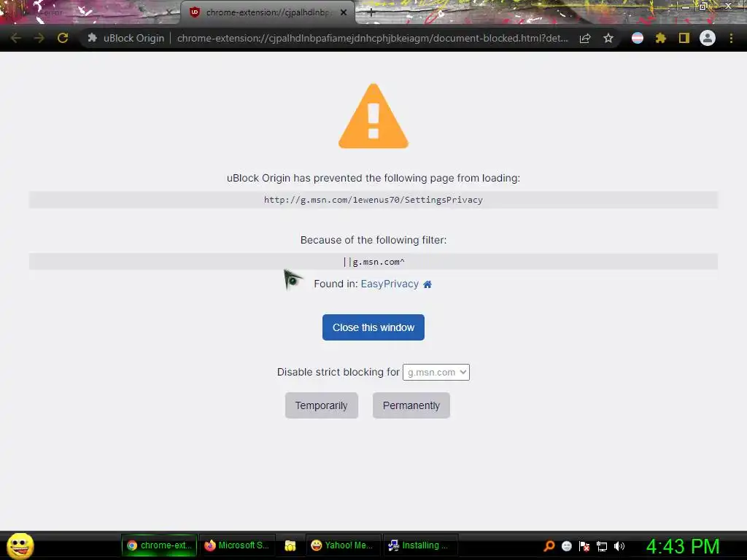Click the browser forward arrow
The width and height of the screenshot is (747, 560).
coord(39,38)
